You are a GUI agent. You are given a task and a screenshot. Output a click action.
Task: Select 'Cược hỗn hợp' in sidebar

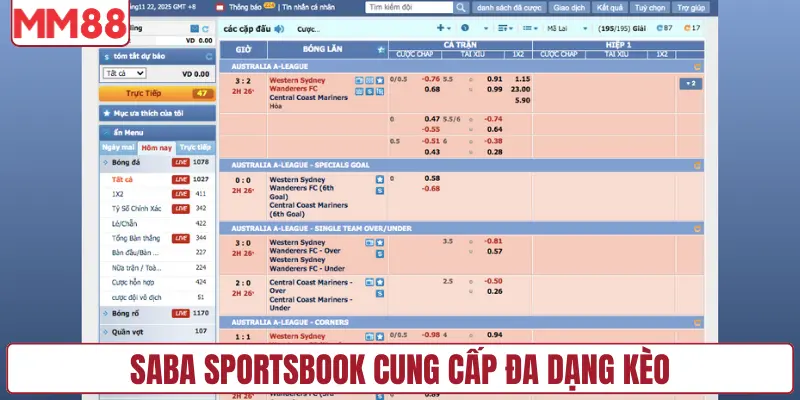[133, 282]
